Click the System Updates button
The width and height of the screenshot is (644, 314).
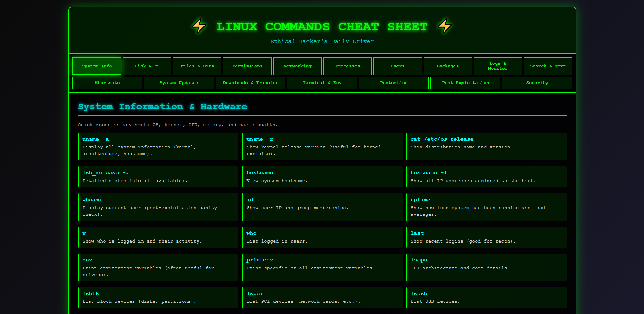coord(179,83)
